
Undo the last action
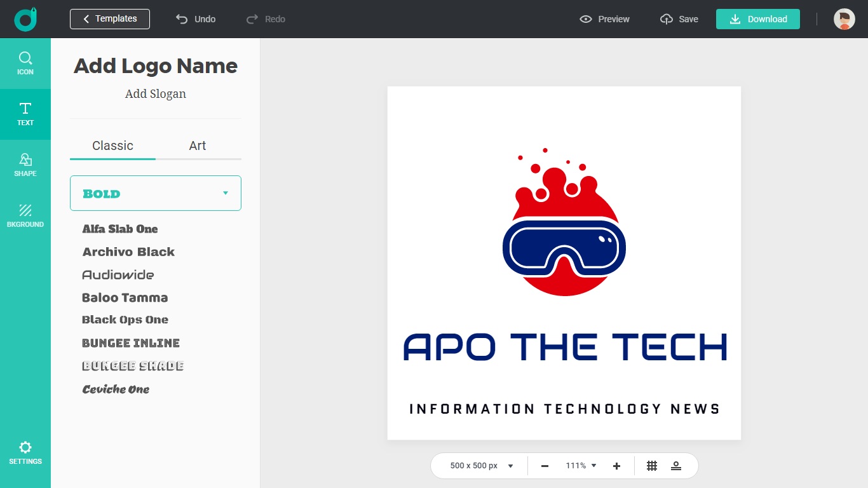pyautogui.click(x=196, y=19)
